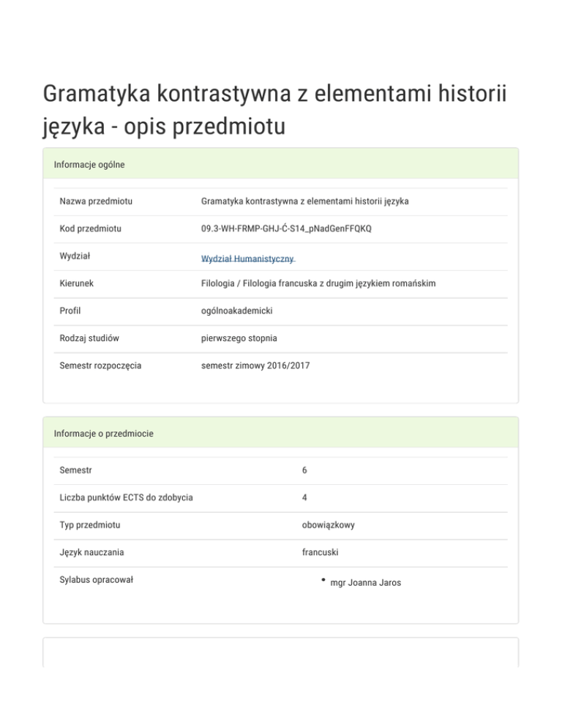
Task: Click the obowiązkowy course type value
Action: tap(329, 525)
